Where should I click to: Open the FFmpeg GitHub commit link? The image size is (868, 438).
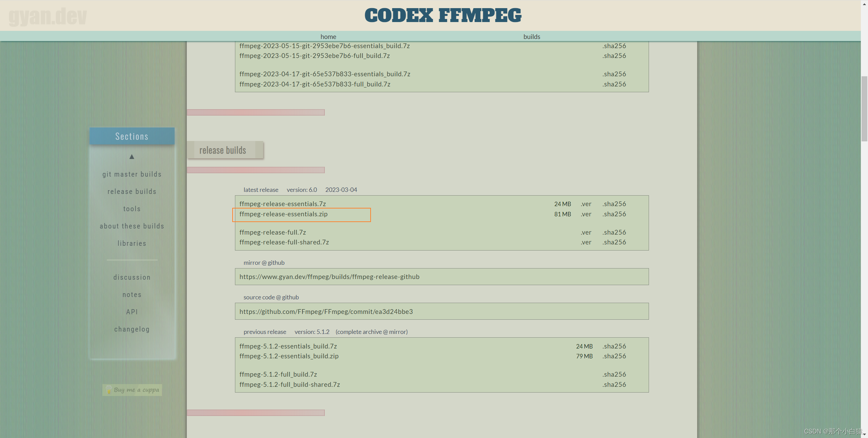[326, 312]
